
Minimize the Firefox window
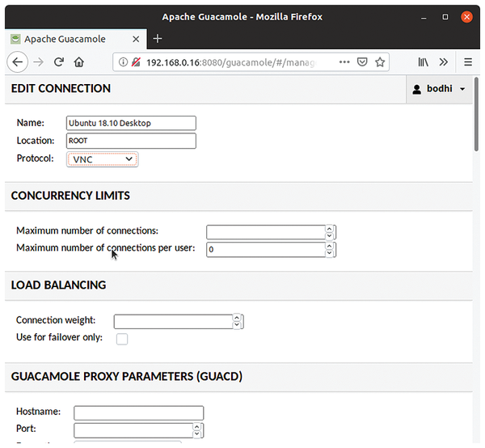point(424,17)
